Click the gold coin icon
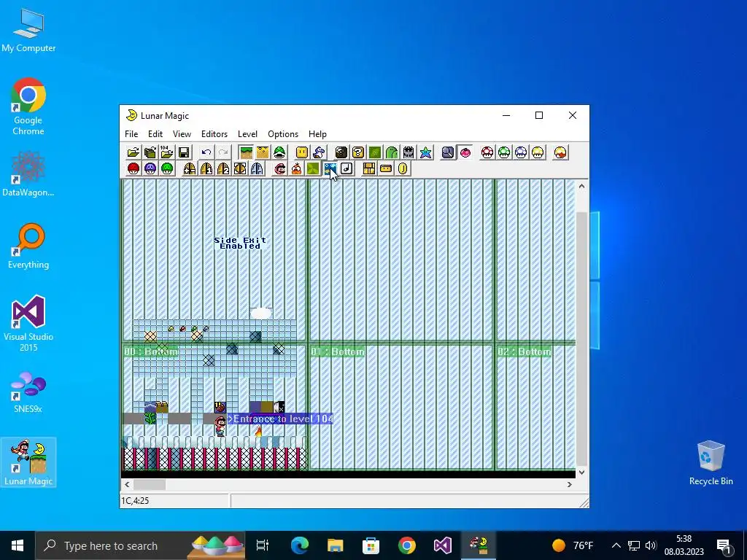747x560 pixels. (x=403, y=168)
